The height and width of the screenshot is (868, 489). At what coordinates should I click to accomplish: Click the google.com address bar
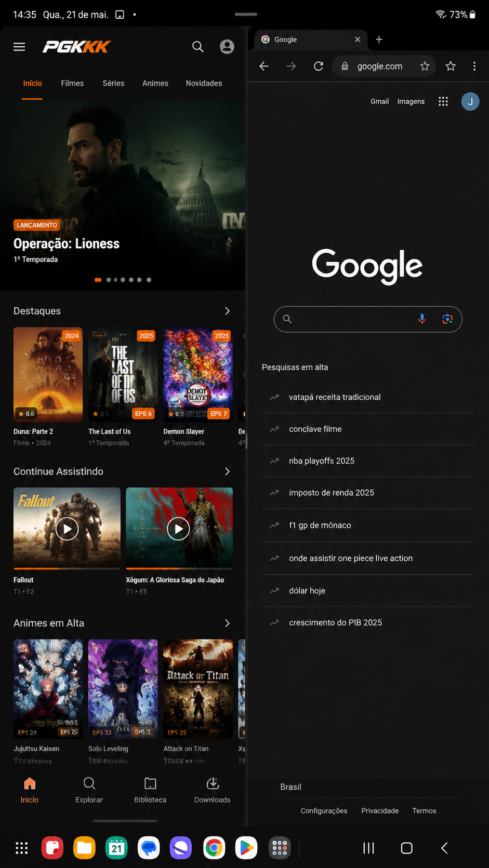[384, 66]
